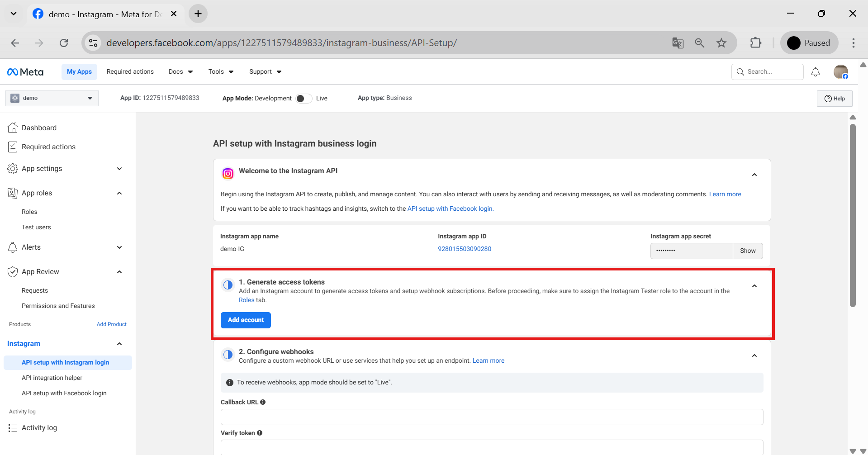Expand the App settings section
Image resolution: width=868 pixels, height=455 pixels.
pyautogui.click(x=119, y=169)
